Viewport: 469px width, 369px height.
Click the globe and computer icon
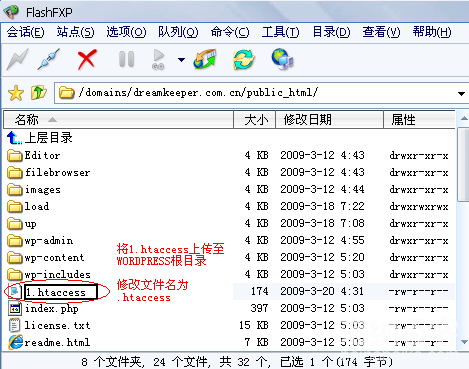point(282,59)
